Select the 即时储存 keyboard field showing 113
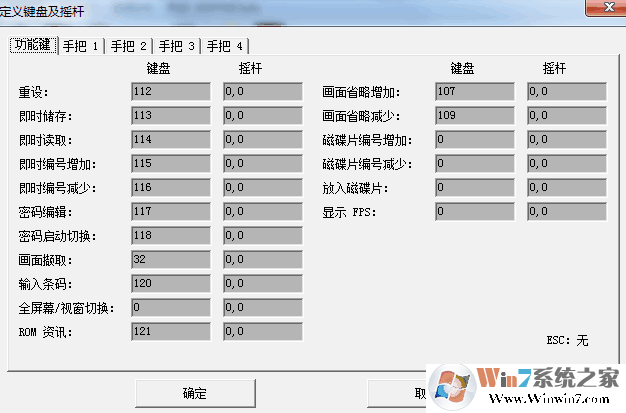Viewport: 626px width, 413px height. pyautogui.click(x=170, y=116)
